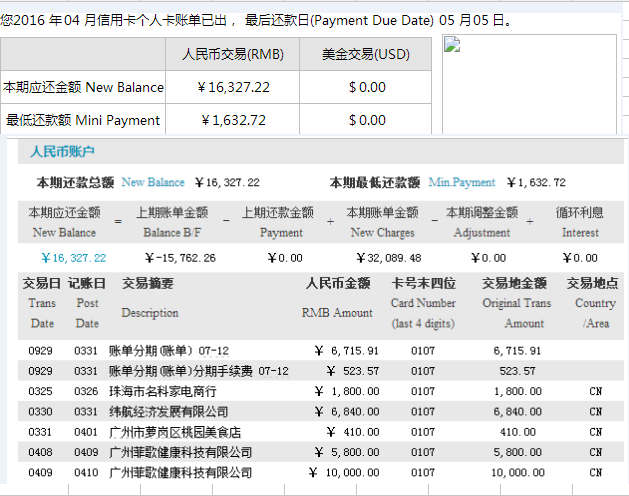Click the ¥10,000.00 RMB amount entry

[342, 472]
